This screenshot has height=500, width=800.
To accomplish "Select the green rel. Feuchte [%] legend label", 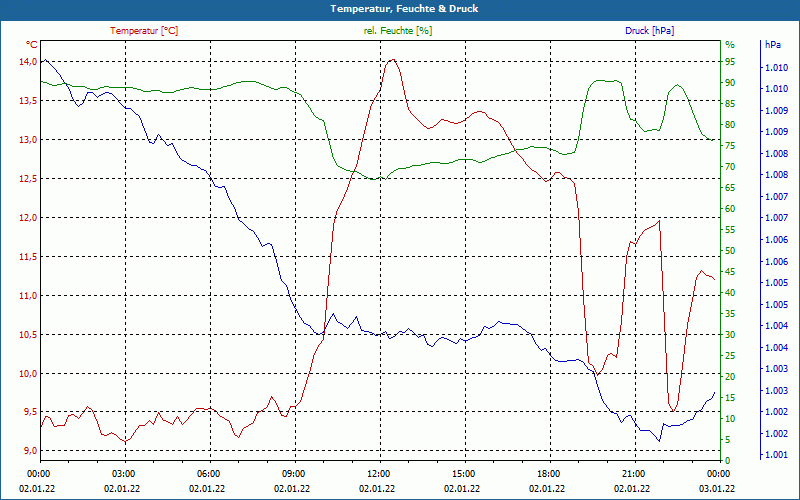I will [x=397, y=31].
